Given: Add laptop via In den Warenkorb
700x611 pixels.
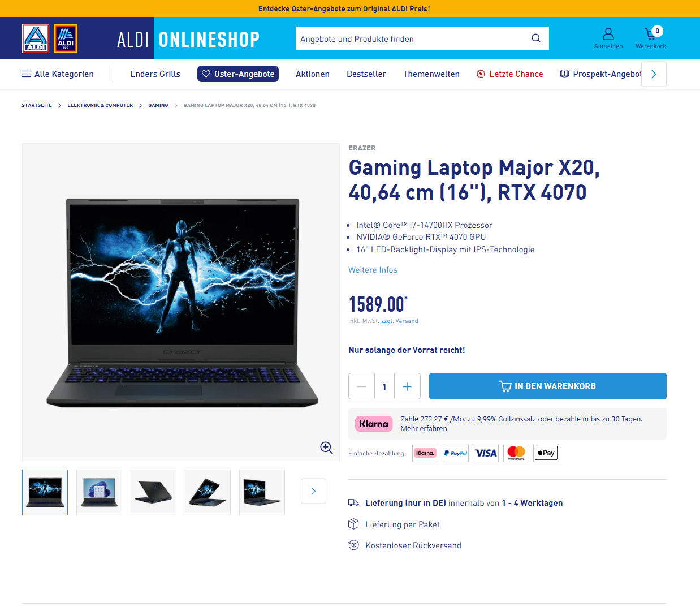Looking at the screenshot, I should click(547, 386).
